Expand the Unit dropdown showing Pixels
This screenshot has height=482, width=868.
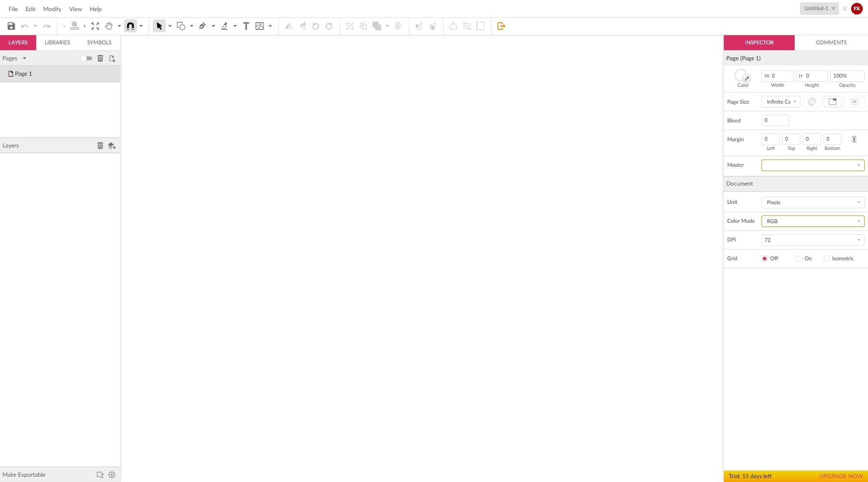(x=813, y=202)
